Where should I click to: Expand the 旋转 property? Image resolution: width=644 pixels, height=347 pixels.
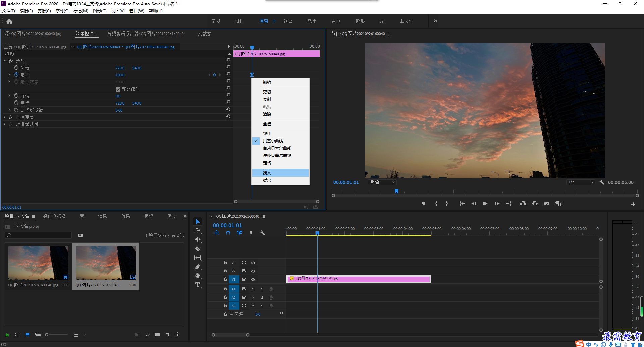coord(9,96)
